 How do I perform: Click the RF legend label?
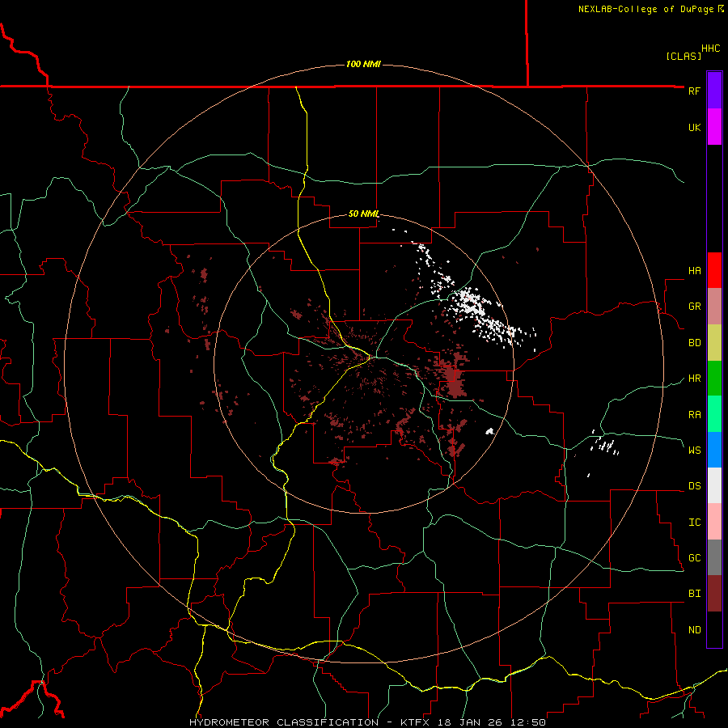[694, 91]
